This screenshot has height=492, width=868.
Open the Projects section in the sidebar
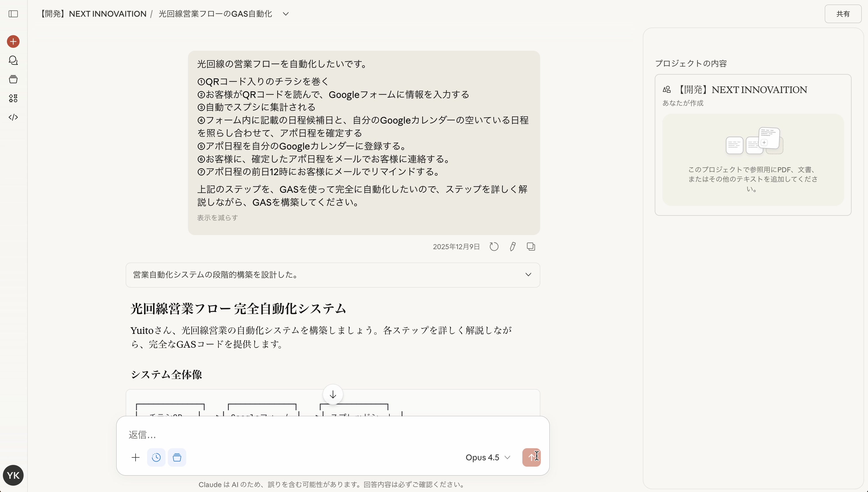pyautogui.click(x=13, y=79)
